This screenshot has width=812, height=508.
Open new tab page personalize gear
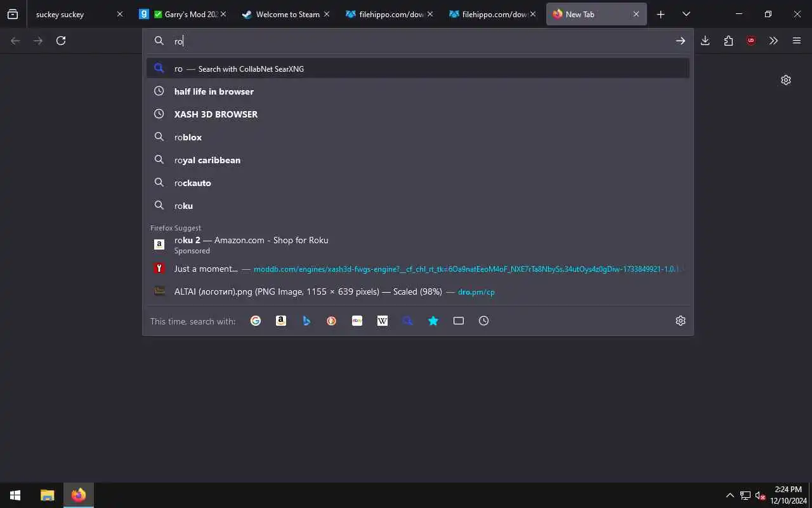(786, 80)
